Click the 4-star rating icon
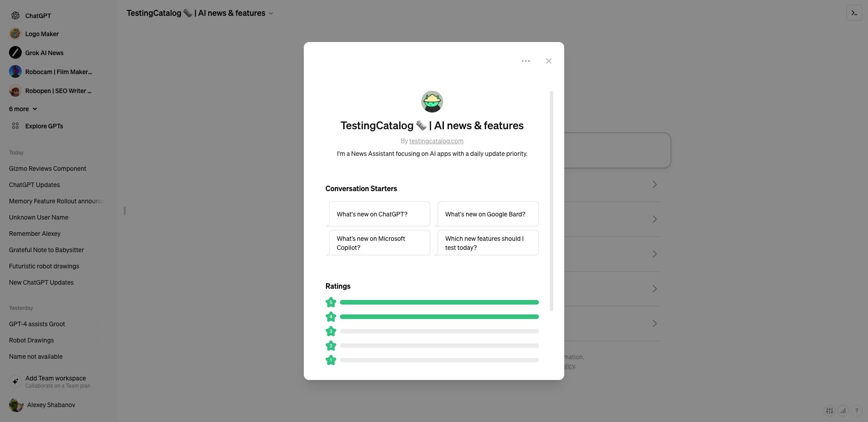Image resolution: width=868 pixels, height=422 pixels. tap(331, 317)
